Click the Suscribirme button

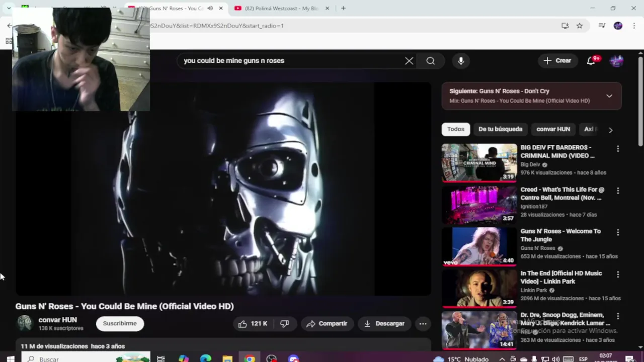tap(120, 323)
